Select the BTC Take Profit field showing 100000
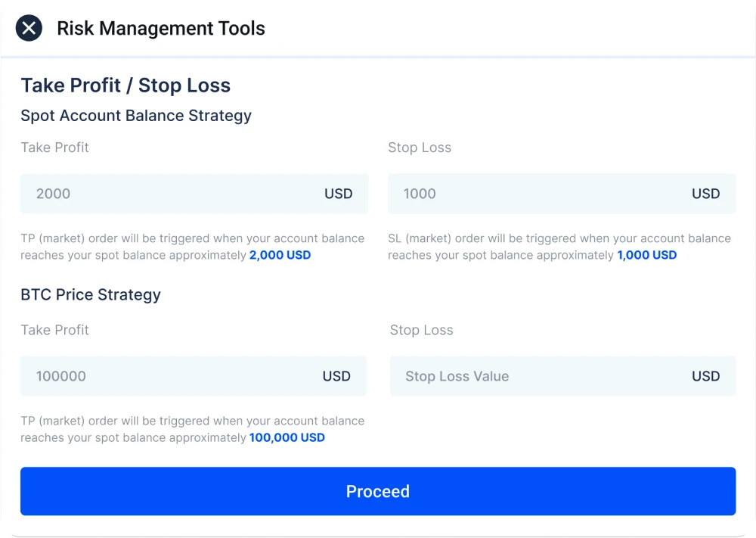 point(166,376)
